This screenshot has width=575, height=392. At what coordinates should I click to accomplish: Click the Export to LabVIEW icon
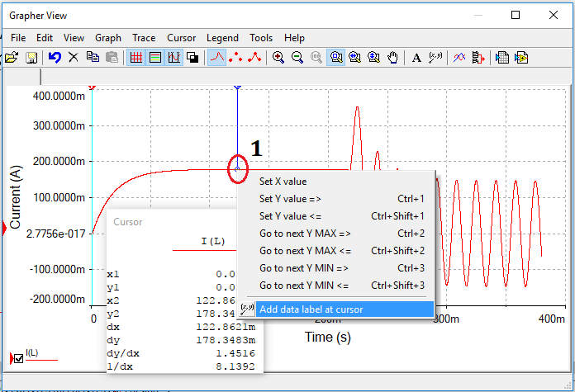(x=521, y=58)
